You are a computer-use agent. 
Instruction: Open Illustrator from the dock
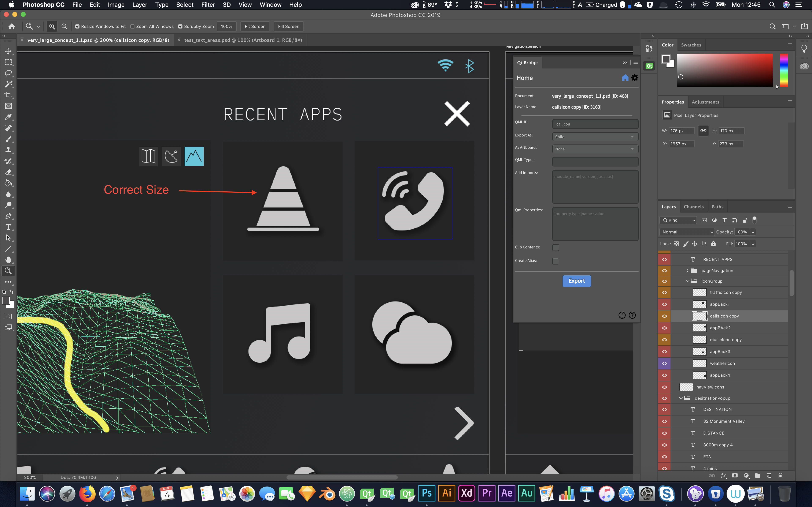(x=447, y=493)
